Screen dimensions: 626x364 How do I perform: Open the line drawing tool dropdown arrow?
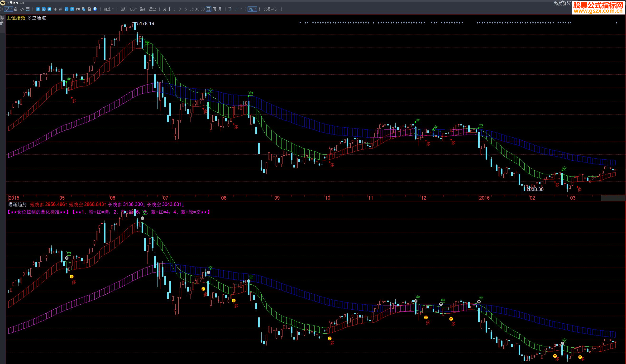241,9
